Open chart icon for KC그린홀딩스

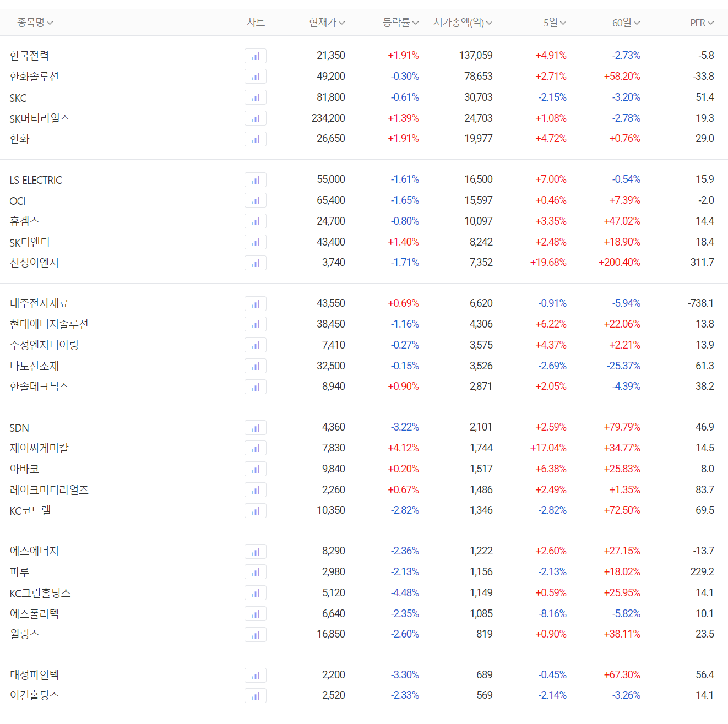[x=256, y=593]
